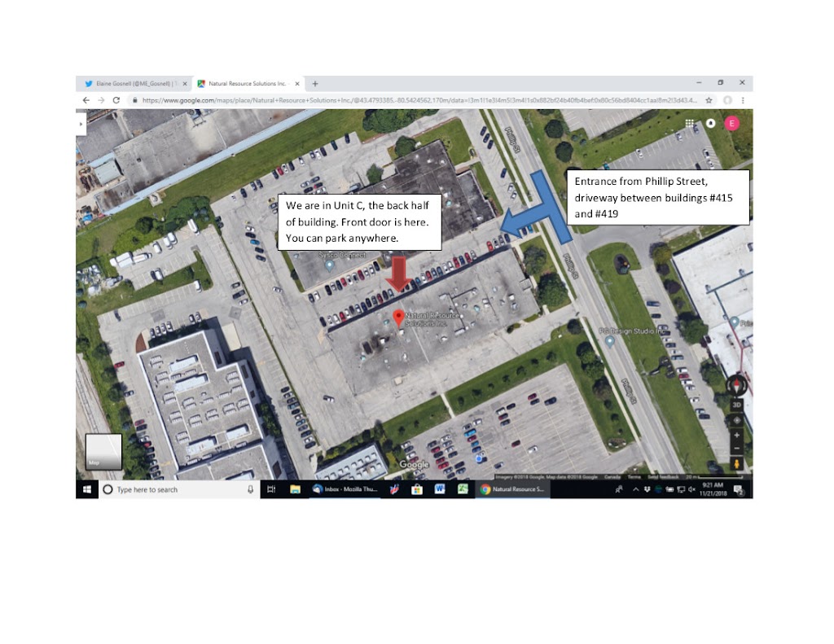Bookmark this page with the star icon

[x=709, y=100]
